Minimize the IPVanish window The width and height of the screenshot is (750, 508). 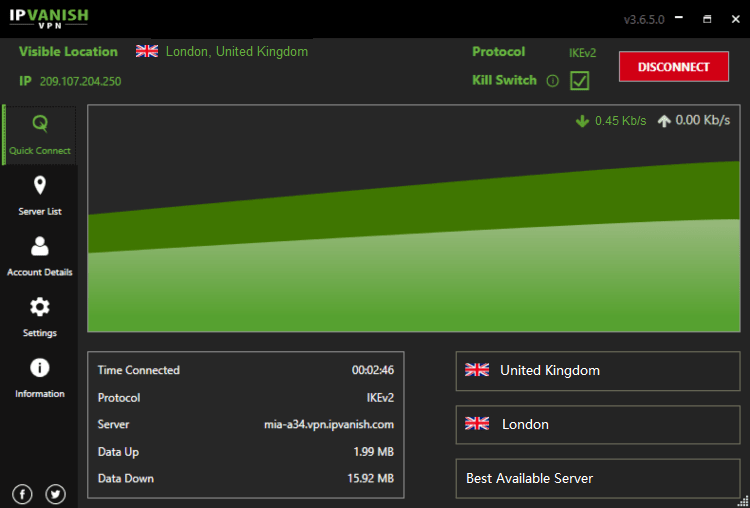[681, 19]
